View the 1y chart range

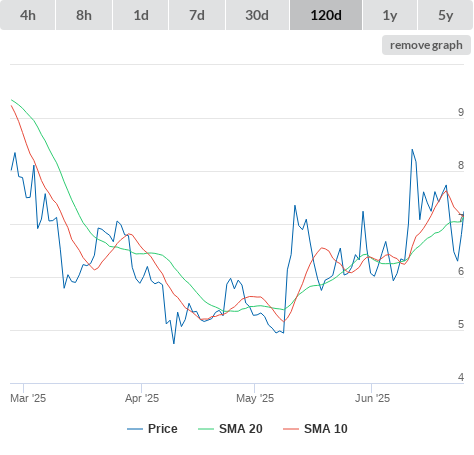click(390, 15)
